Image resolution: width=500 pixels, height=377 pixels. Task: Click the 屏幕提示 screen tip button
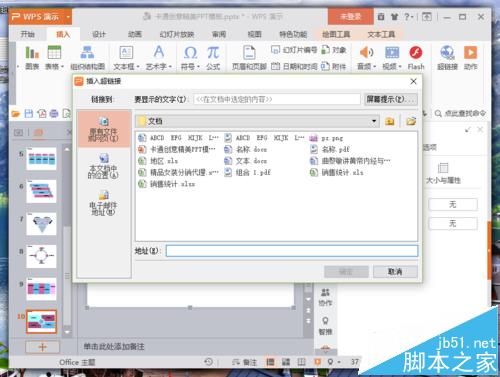390,99
